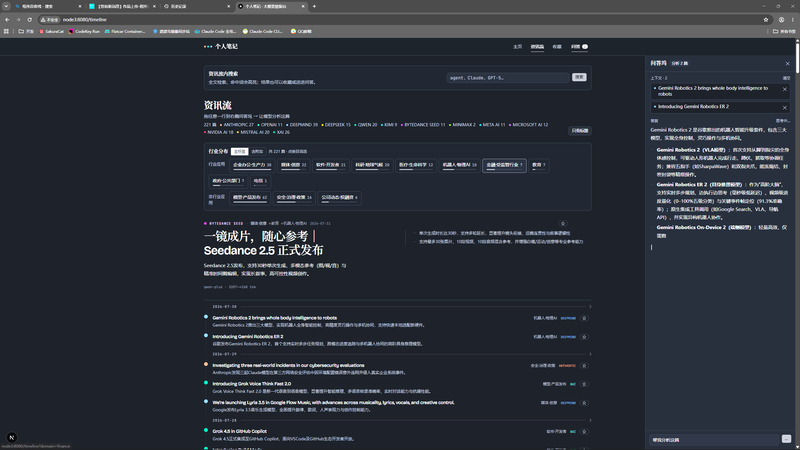Image resolution: width=800 pixels, height=450 pixels.
Task: Star the 'Grok 4.5 in GitHub Copilot' row
Action: [584, 431]
